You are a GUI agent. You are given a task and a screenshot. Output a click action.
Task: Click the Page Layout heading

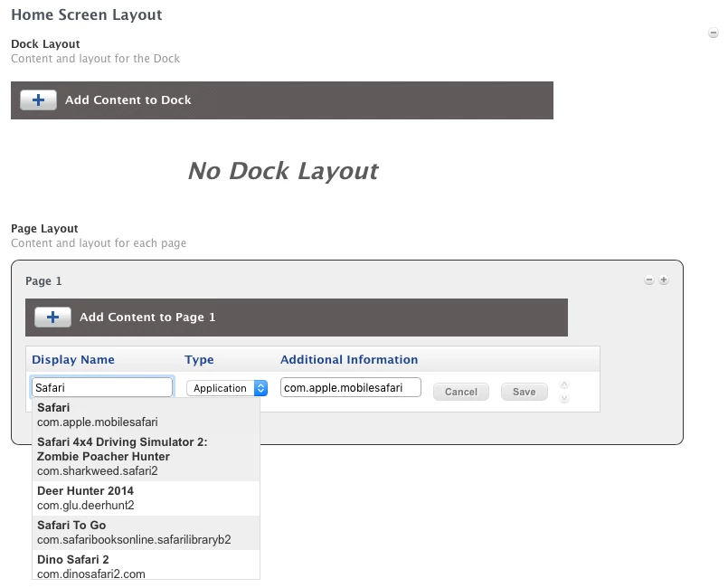[x=44, y=229]
